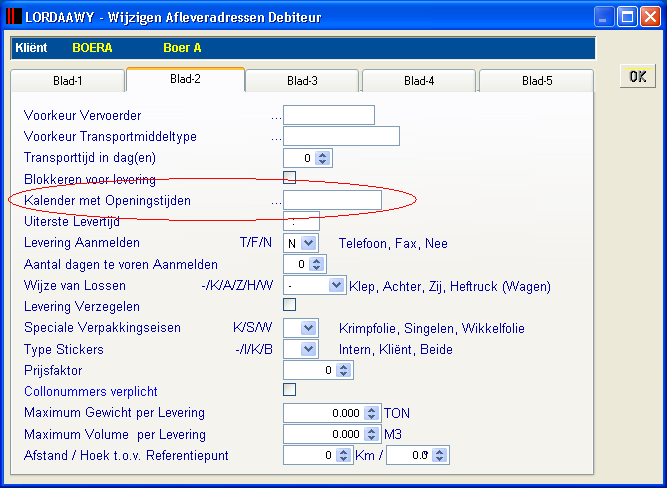
Task: Click the Intern, Kliënt, Beide text
Action: pyautogui.click(x=396, y=350)
